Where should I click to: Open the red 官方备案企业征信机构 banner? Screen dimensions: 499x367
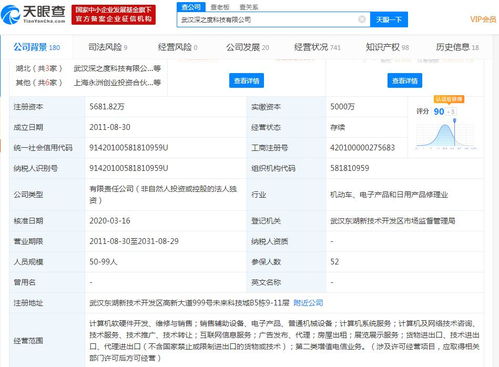[114, 14]
